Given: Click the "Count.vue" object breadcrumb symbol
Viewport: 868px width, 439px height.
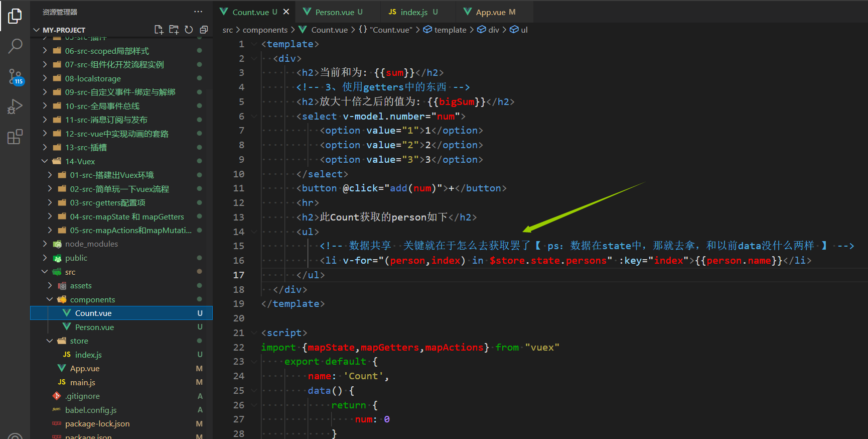Looking at the screenshot, I should click(386, 30).
